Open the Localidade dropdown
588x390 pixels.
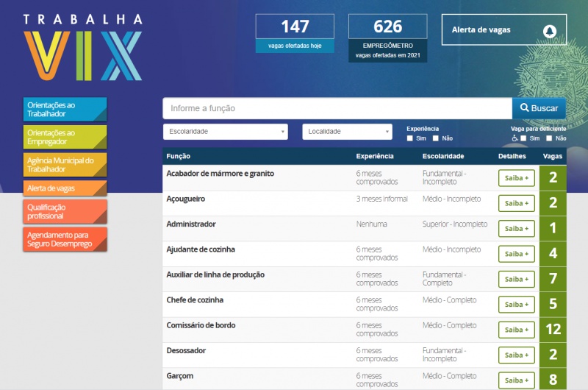click(x=347, y=132)
